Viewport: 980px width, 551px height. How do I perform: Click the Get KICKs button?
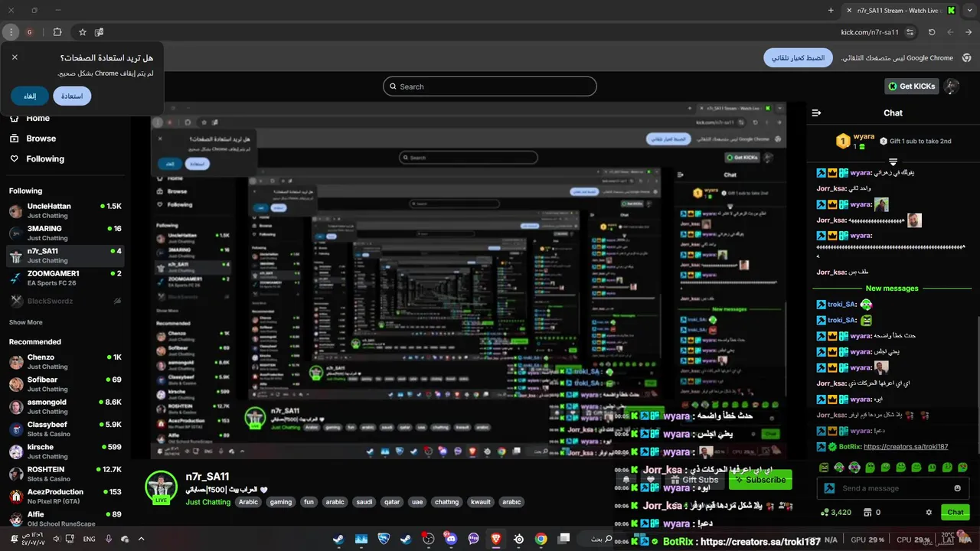coord(912,86)
